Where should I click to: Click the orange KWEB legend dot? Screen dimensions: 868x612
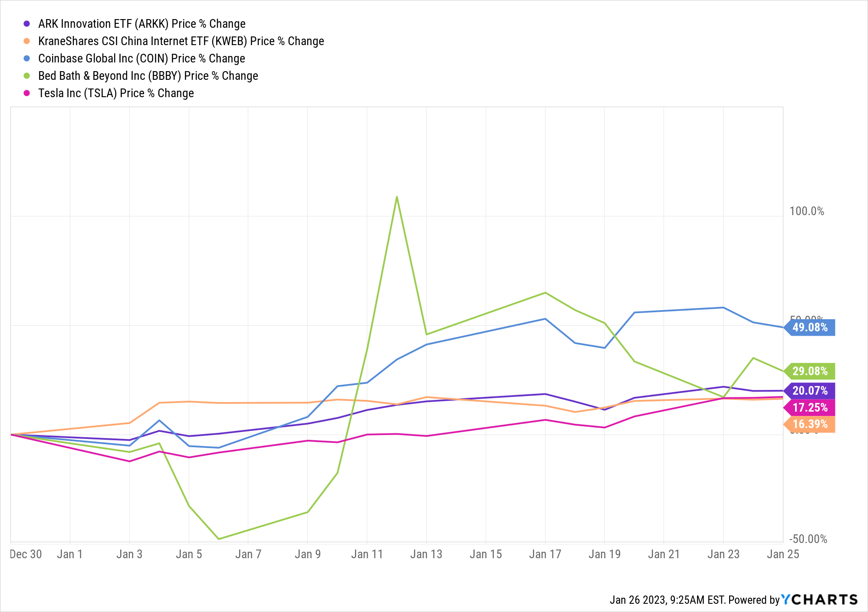click(27, 41)
